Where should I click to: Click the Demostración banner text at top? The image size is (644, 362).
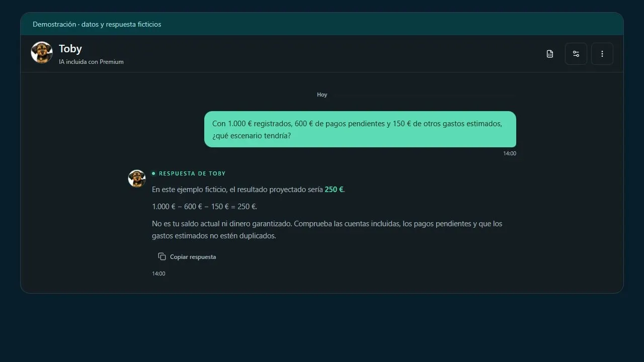tap(97, 24)
